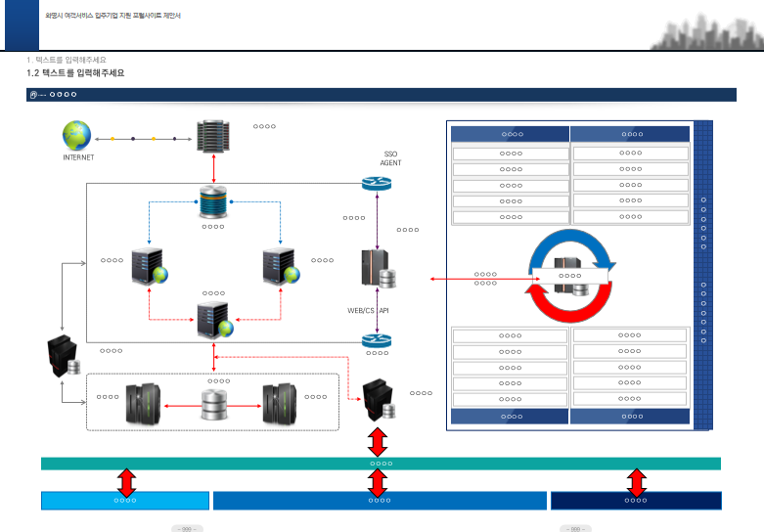Screen dimensions: 764x532
Task: Click the light blue bar
Action: 125,501
